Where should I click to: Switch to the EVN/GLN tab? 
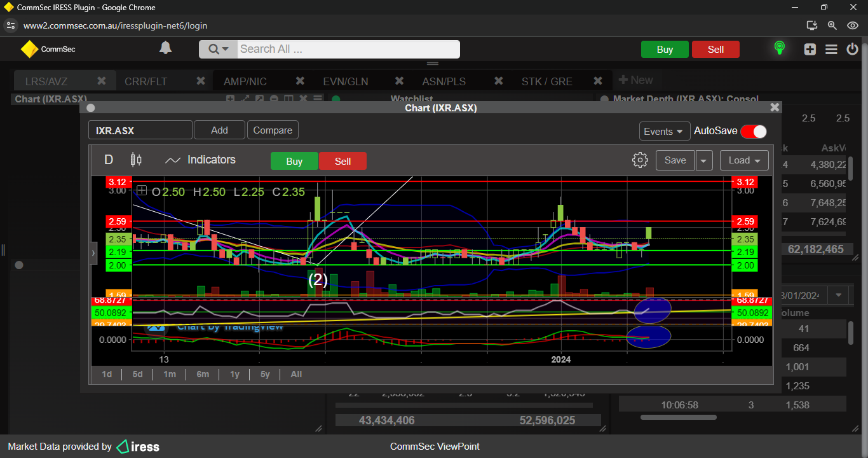(x=346, y=81)
